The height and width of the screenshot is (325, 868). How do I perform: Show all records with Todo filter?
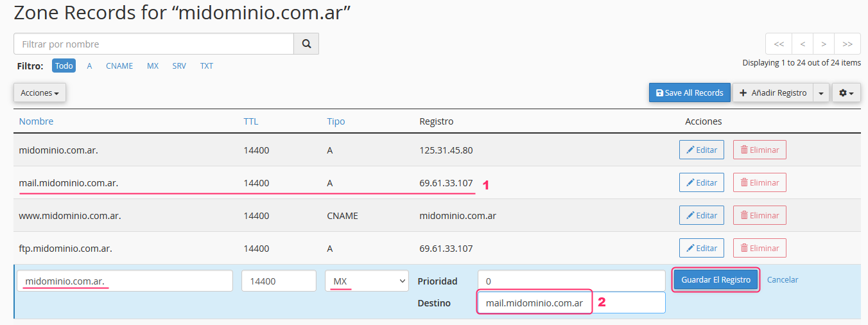point(64,66)
